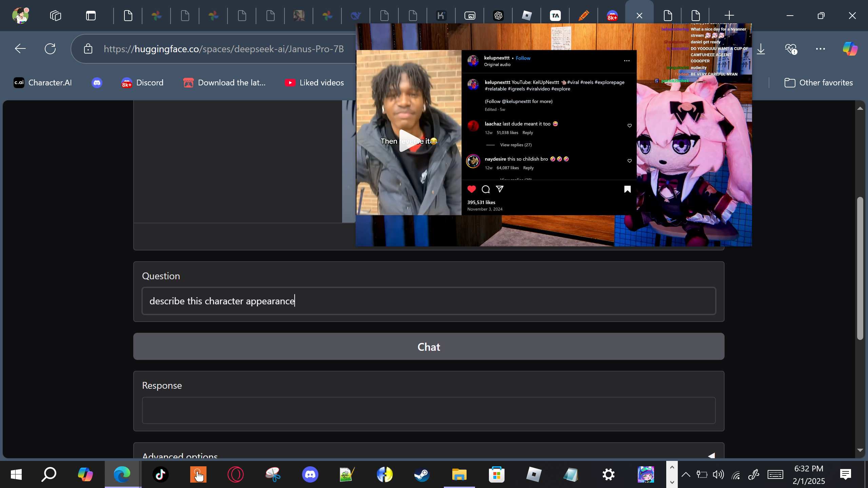Play the video with center play button
This screenshot has width=868, height=488.
click(409, 141)
